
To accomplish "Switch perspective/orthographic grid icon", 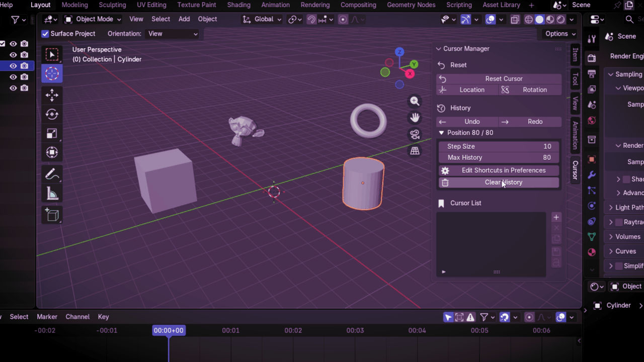I will coord(415,151).
